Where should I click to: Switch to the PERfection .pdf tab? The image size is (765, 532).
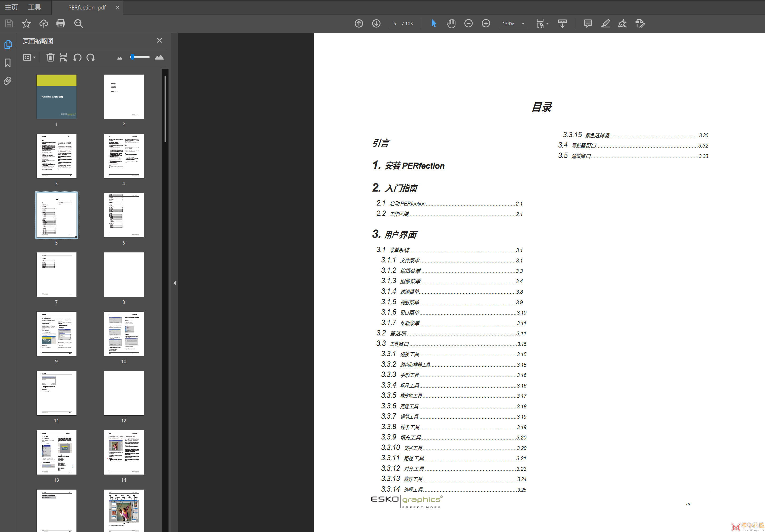87,7
